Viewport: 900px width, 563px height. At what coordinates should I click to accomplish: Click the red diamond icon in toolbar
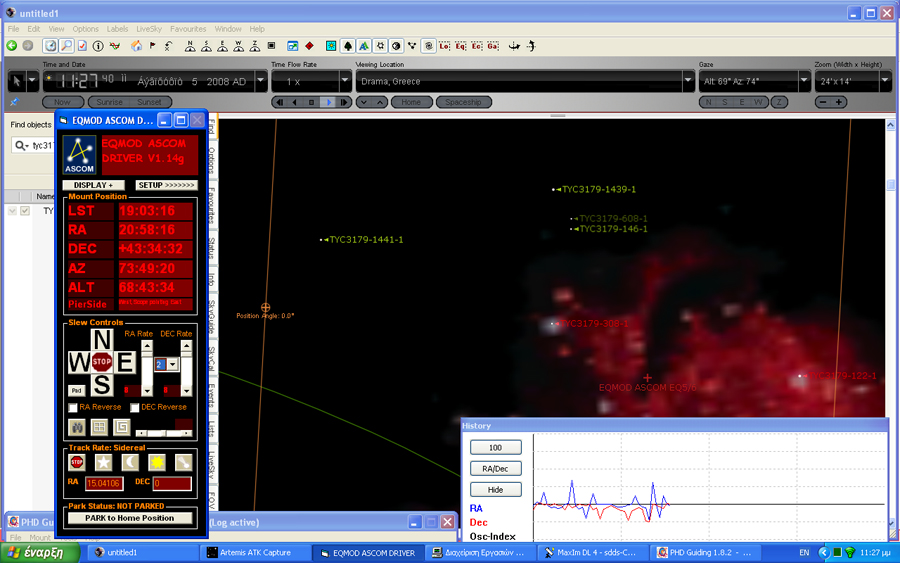pyautogui.click(x=309, y=46)
